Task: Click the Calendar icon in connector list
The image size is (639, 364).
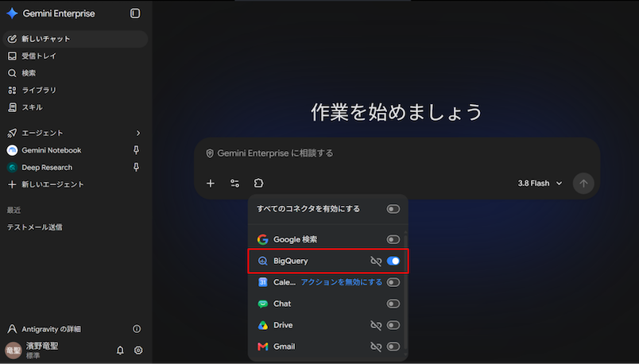Action: click(263, 282)
